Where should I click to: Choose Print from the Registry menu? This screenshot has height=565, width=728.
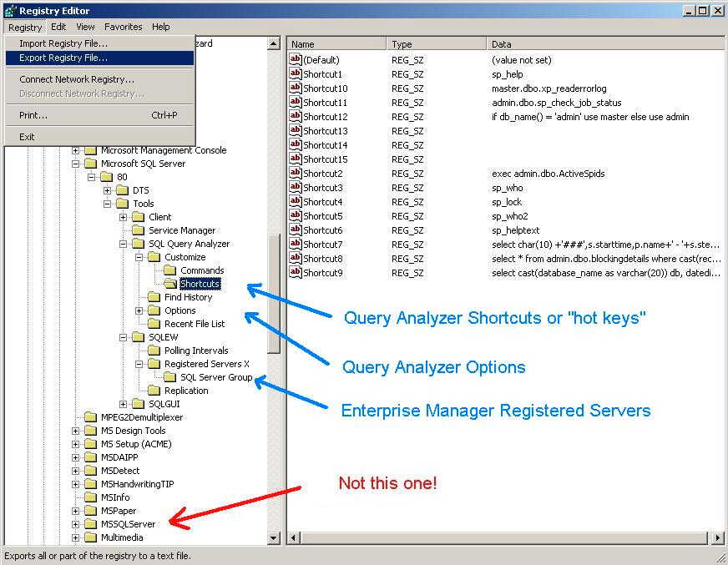pyautogui.click(x=100, y=115)
